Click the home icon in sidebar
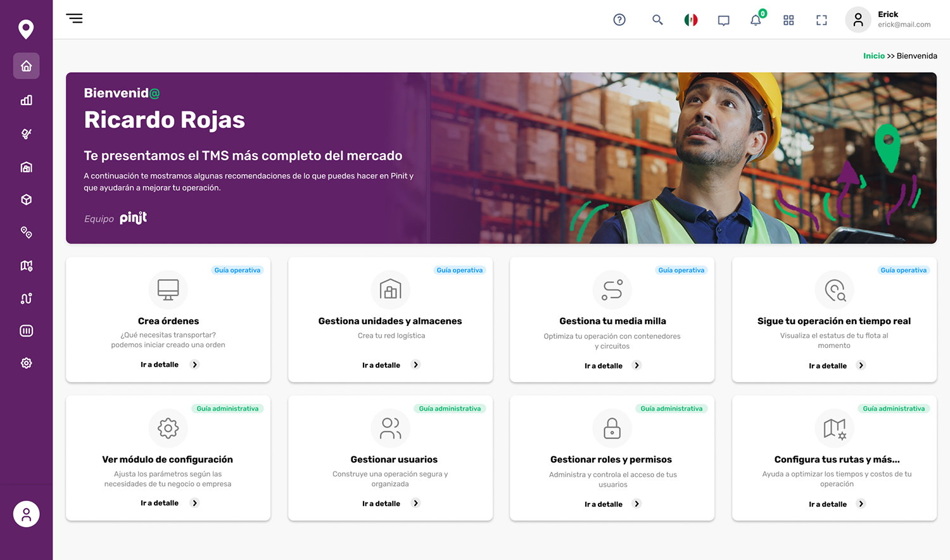950x560 pixels. click(x=26, y=66)
